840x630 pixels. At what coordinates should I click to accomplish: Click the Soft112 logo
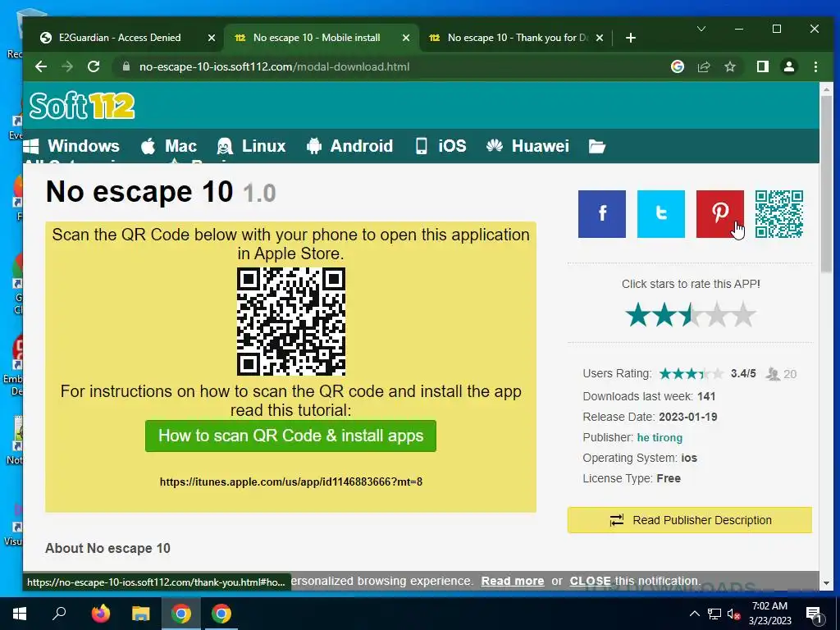pos(82,106)
